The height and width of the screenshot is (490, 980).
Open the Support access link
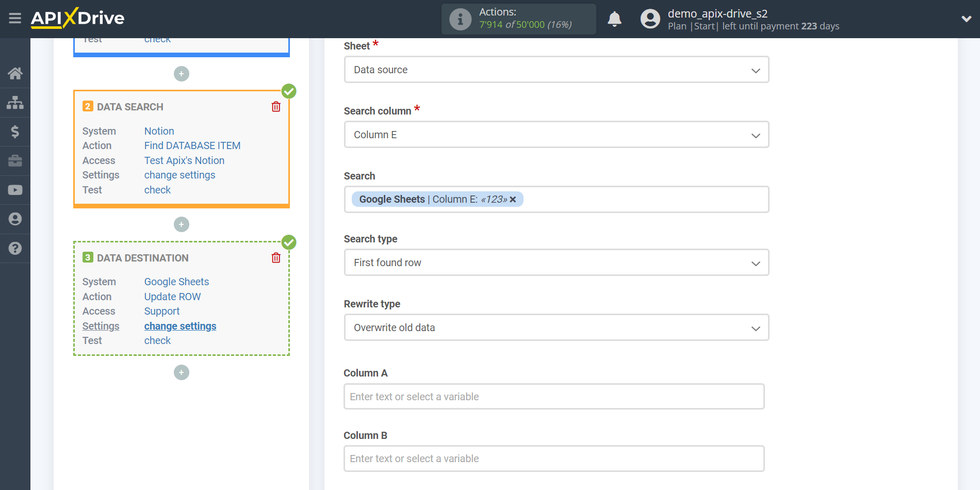pyautogui.click(x=162, y=311)
